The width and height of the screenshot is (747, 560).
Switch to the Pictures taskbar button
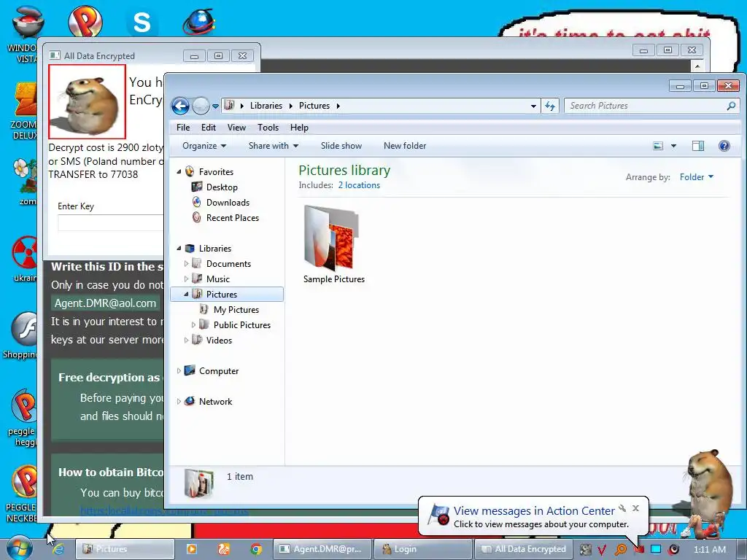point(125,549)
